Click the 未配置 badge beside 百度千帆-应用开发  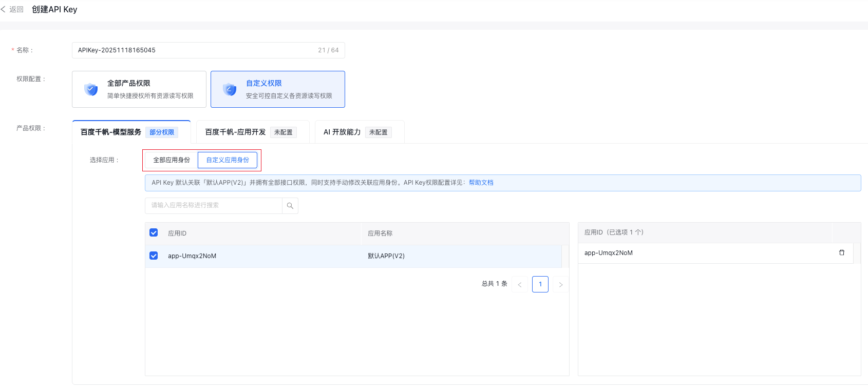click(x=284, y=132)
